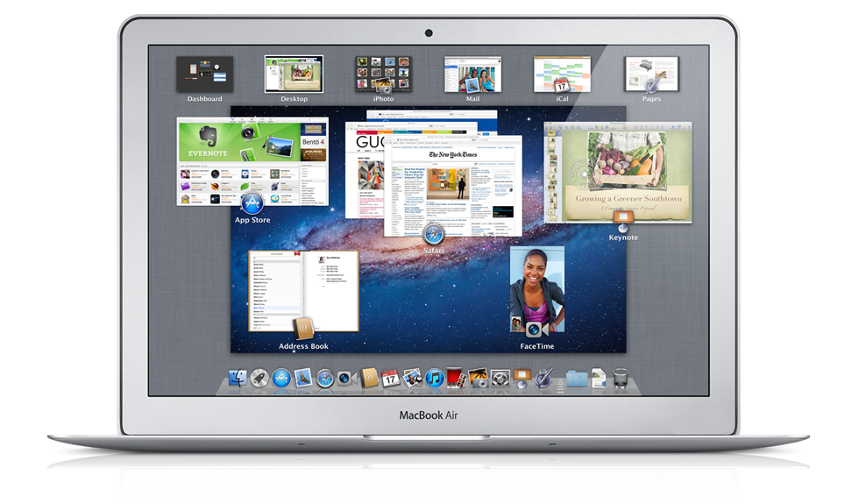Switch to the Pages space thumbnail

coord(651,74)
